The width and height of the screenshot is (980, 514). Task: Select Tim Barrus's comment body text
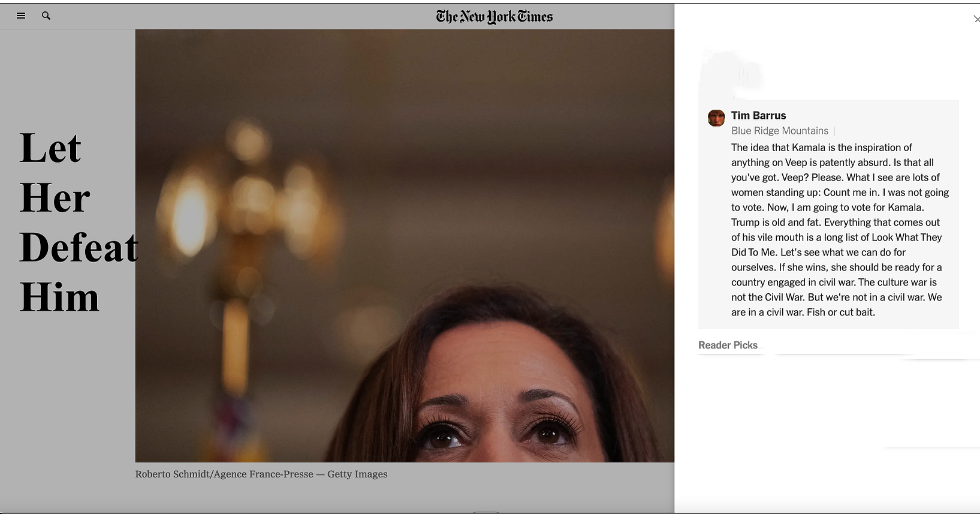840,230
